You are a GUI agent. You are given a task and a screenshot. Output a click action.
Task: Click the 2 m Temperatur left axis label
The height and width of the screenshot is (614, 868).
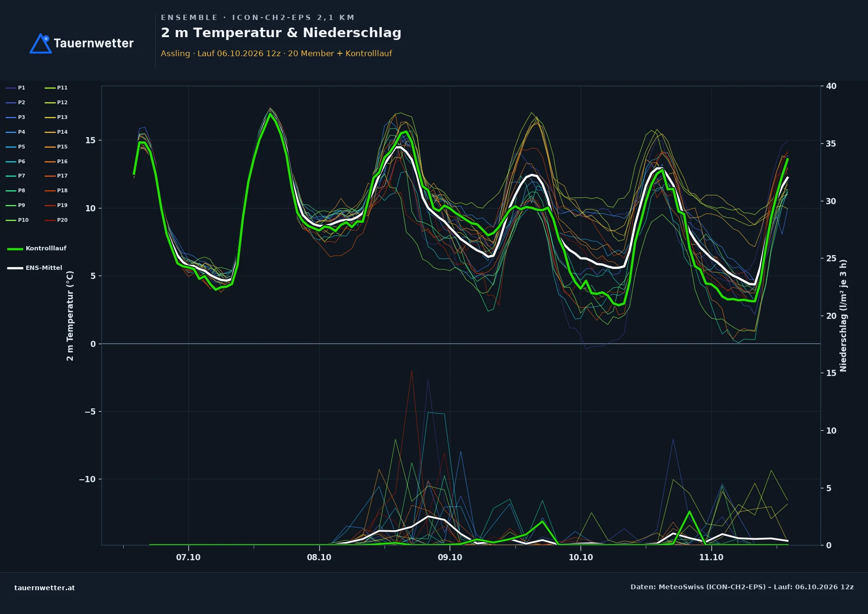[x=70, y=316]
